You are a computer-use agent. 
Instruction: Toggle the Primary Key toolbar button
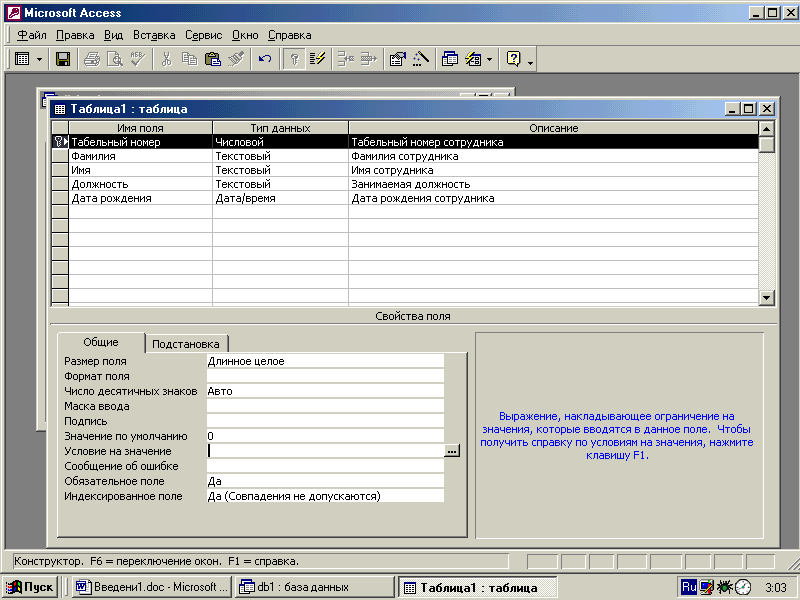(x=294, y=59)
